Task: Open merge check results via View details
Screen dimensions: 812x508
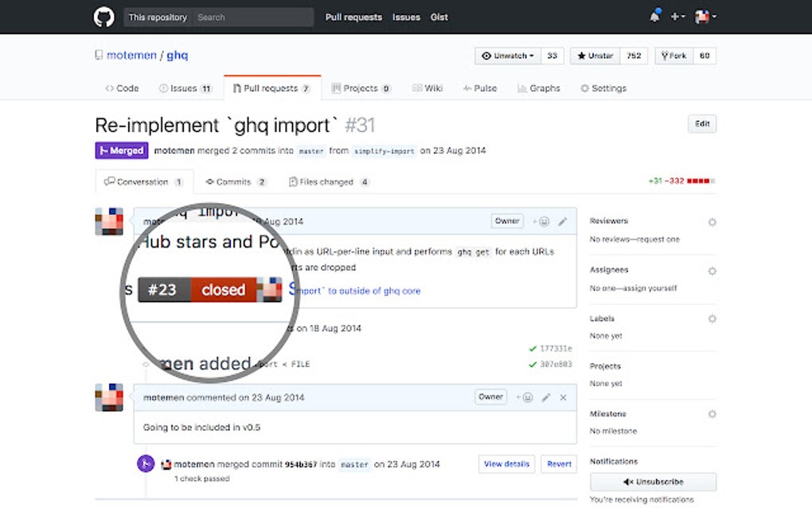Action: [506, 464]
